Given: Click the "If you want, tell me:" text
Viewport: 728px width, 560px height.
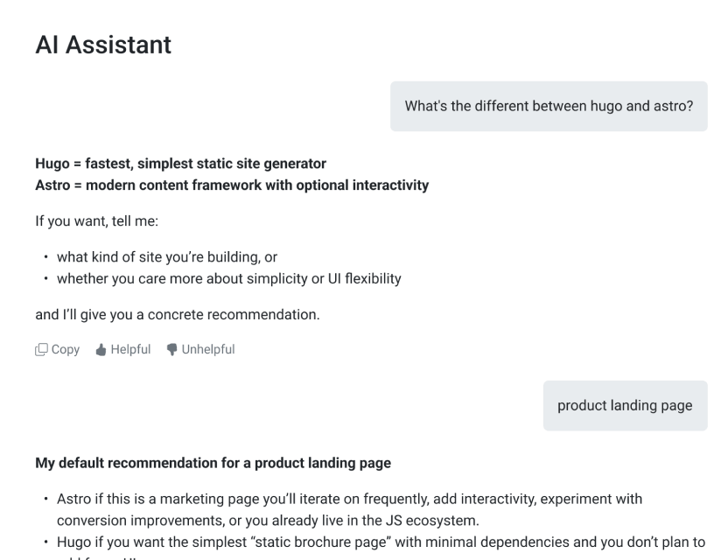Looking at the screenshot, I should (96, 222).
